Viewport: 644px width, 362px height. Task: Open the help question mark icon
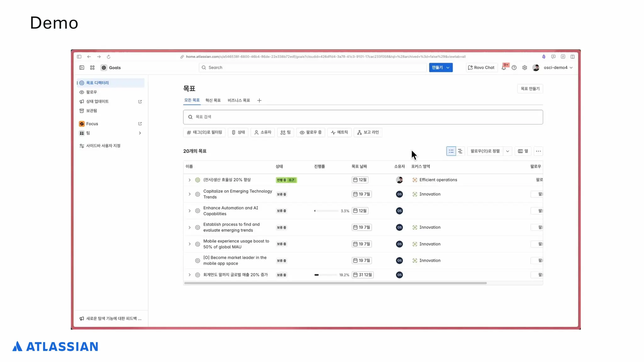tap(514, 68)
